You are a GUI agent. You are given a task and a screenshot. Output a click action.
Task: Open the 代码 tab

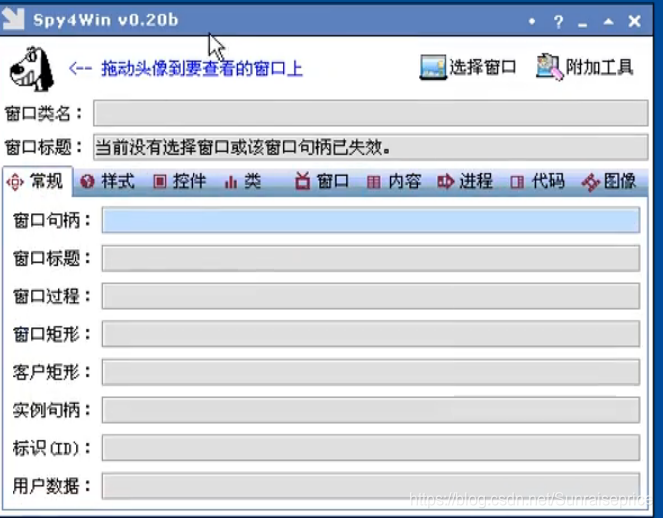537,182
